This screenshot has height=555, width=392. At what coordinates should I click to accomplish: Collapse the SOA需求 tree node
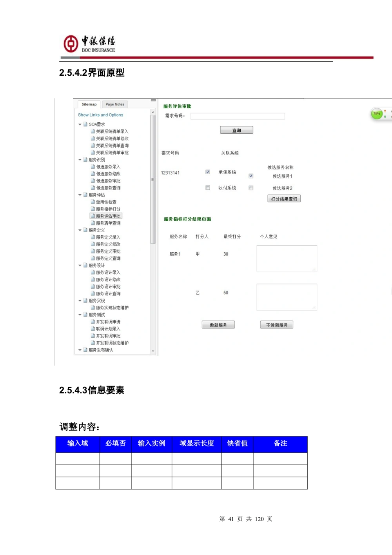click(x=80, y=124)
